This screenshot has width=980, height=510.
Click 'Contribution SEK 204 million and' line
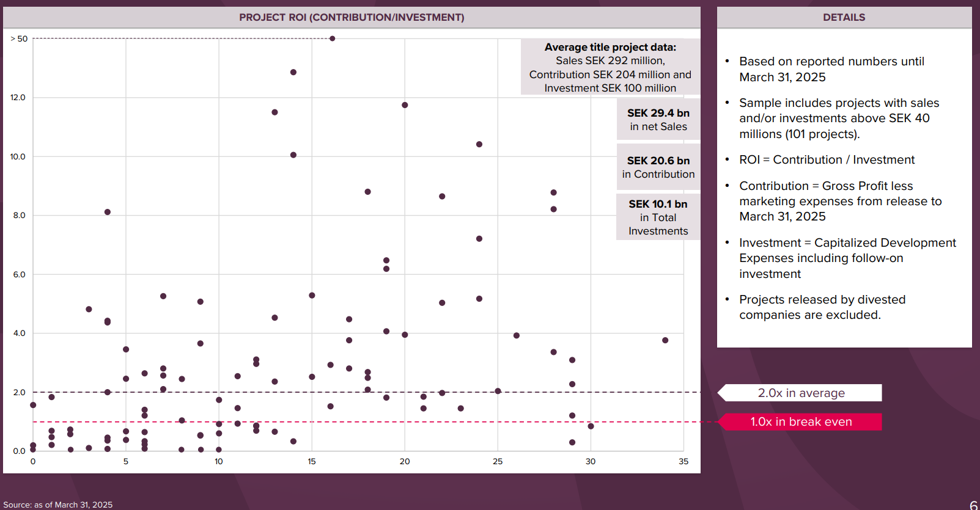[x=610, y=75]
